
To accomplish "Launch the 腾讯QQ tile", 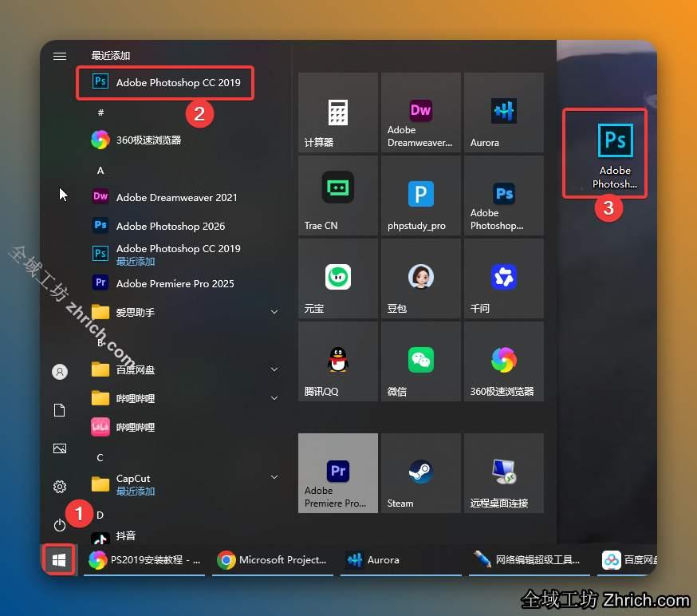I will (338, 361).
